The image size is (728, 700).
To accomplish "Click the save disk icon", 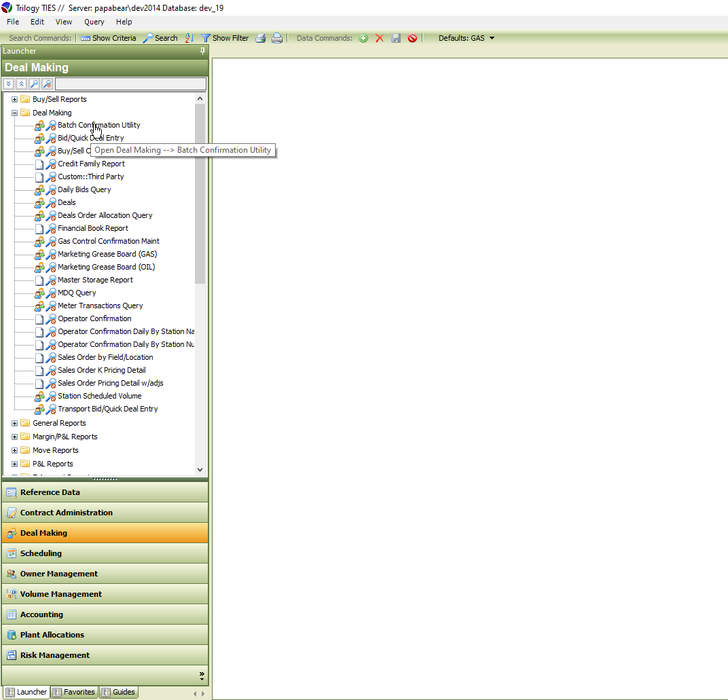I will pyautogui.click(x=396, y=38).
